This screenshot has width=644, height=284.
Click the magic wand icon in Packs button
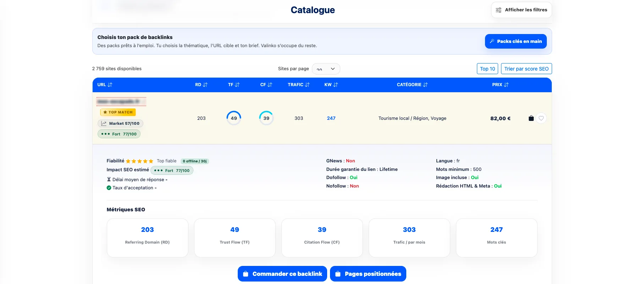492,41
